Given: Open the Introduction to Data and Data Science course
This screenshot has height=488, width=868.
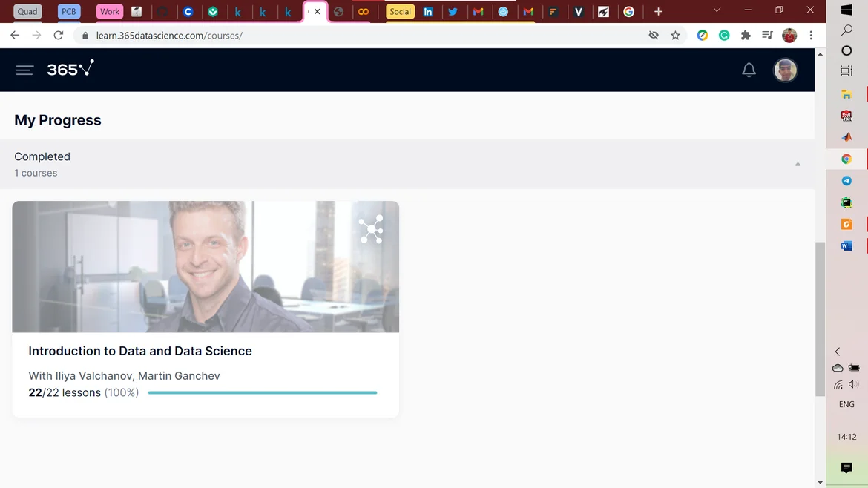Looking at the screenshot, I should (140, 351).
